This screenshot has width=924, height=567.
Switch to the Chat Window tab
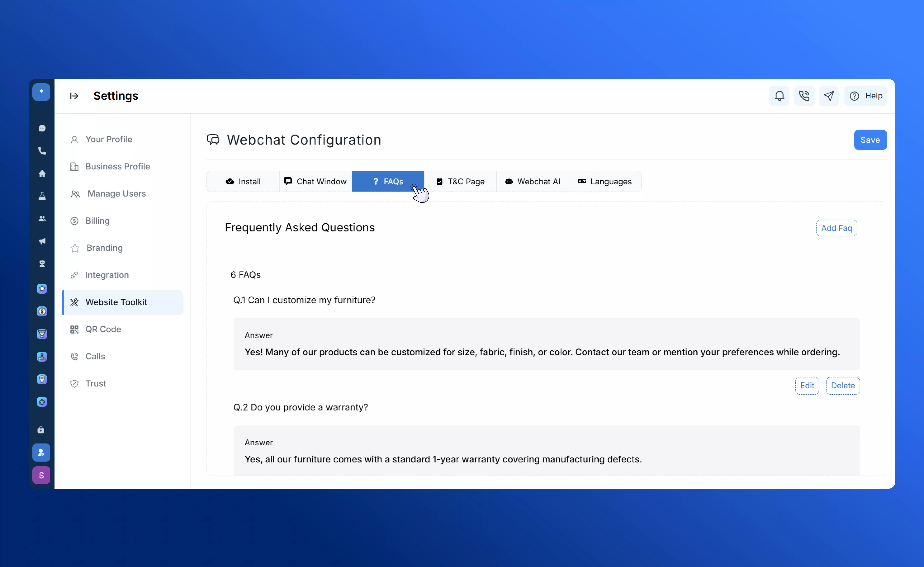(315, 182)
